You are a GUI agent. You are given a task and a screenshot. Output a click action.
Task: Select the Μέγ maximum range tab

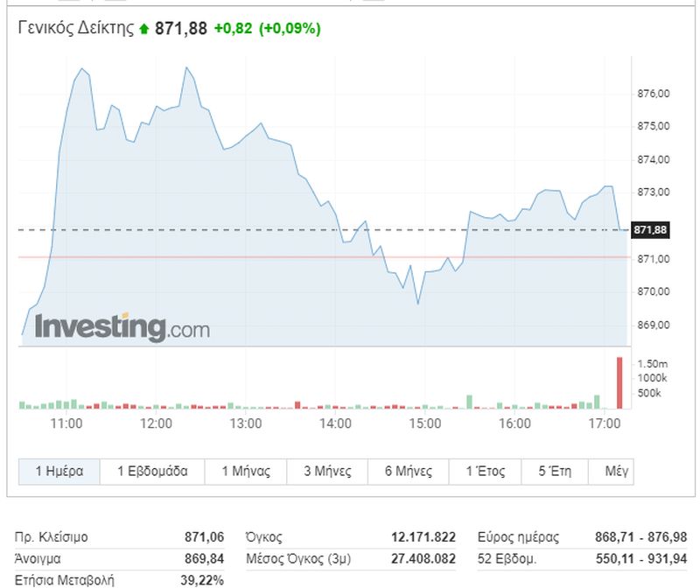coord(617,471)
